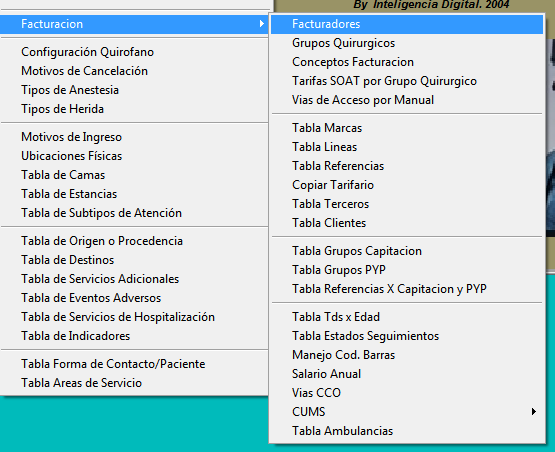Select Tabla de Destinos
Viewport: 555px width, 452px height.
(134, 260)
